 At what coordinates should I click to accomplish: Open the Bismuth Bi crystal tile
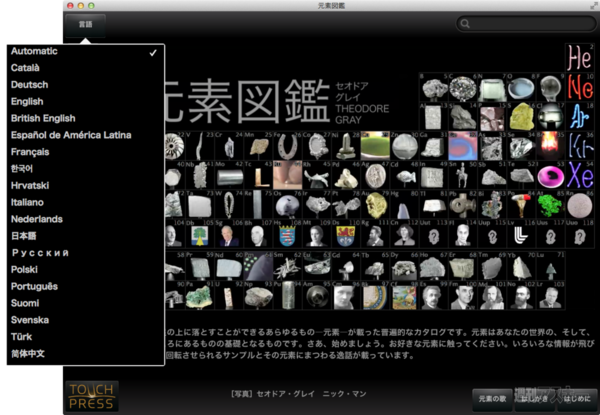(492, 205)
